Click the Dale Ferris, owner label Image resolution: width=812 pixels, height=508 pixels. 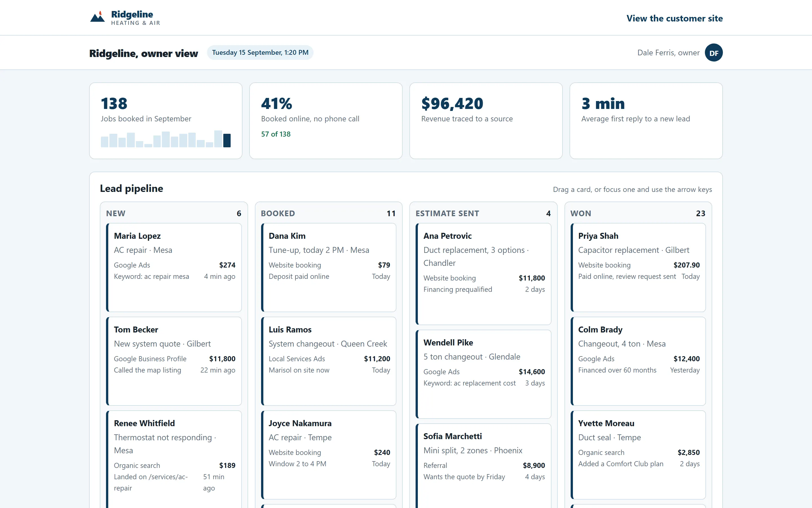click(668, 53)
